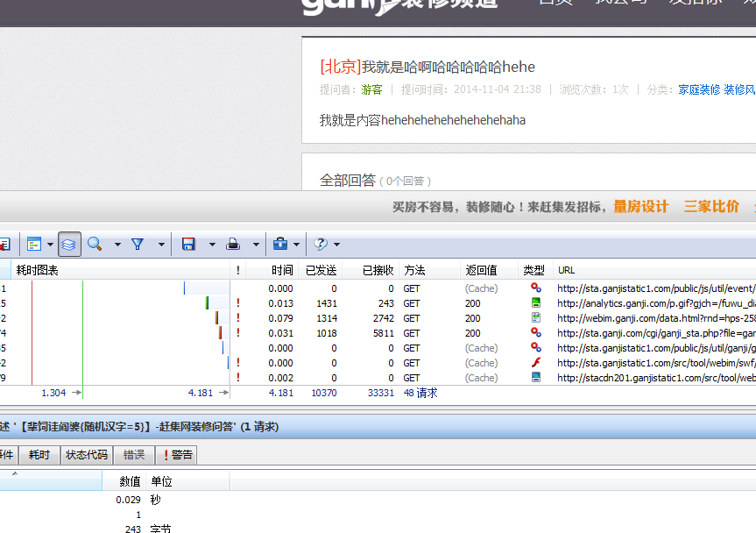756x533 pixels.
Task: Open the Tools briefcase icon
Action: pos(279,244)
